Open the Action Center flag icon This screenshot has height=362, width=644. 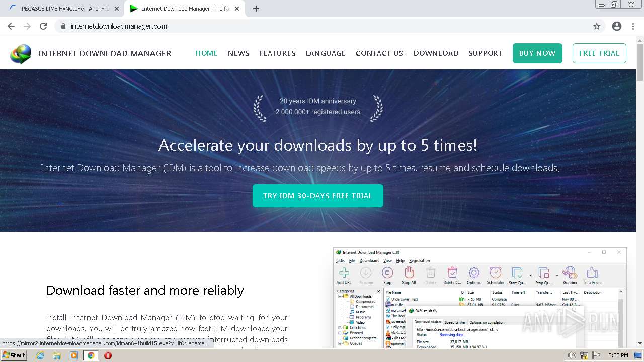(596, 355)
